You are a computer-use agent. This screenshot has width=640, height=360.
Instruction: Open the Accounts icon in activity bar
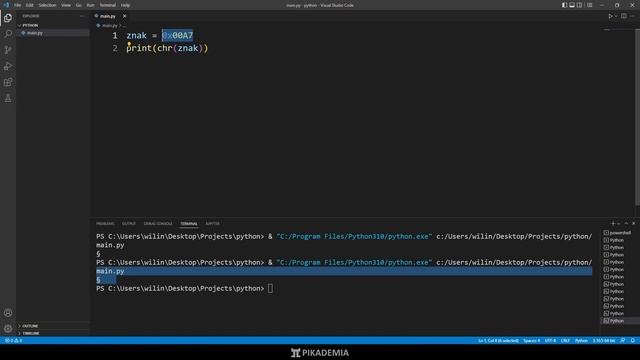8,313
